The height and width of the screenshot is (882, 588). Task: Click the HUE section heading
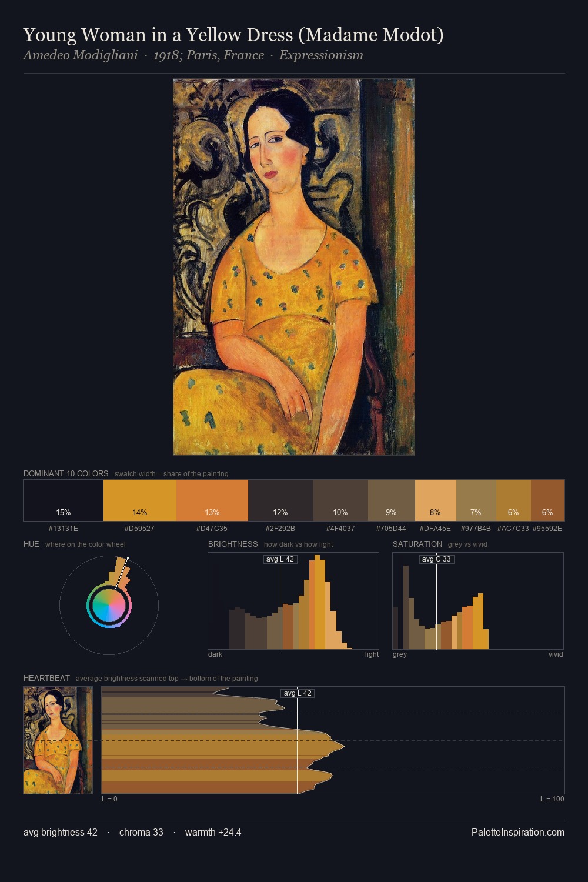pos(31,544)
